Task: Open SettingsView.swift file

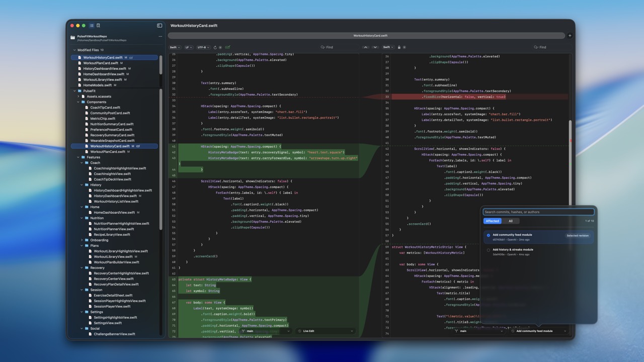Action: [108, 323]
